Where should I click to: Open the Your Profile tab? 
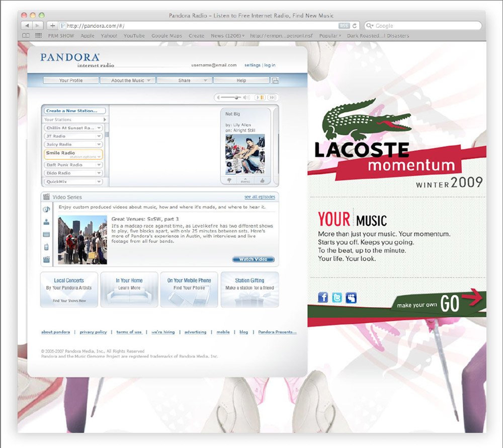pyautogui.click(x=71, y=80)
